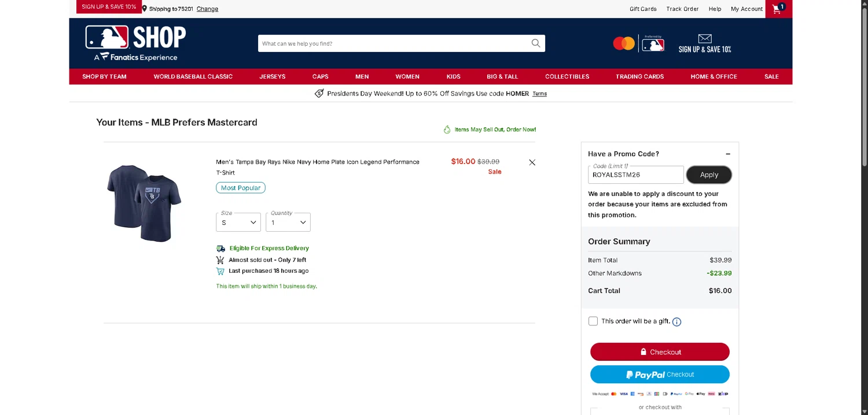
Task: Click the express delivery truck icon
Action: [220, 249]
